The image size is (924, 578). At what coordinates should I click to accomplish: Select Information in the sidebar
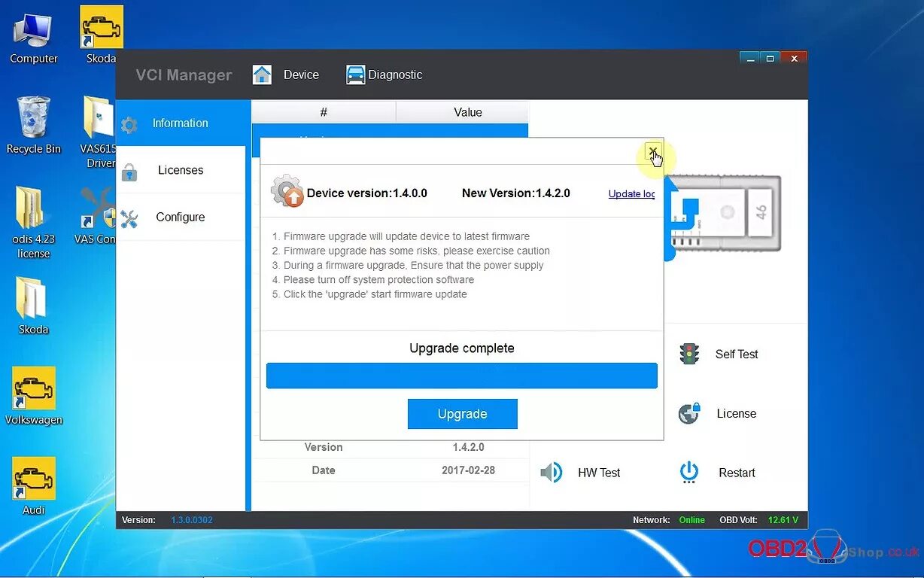pyautogui.click(x=181, y=123)
